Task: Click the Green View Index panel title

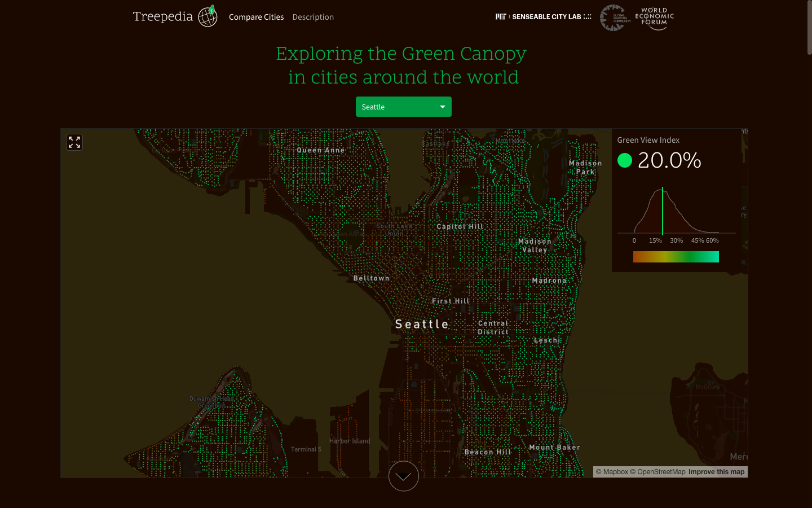Action: pyautogui.click(x=648, y=139)
